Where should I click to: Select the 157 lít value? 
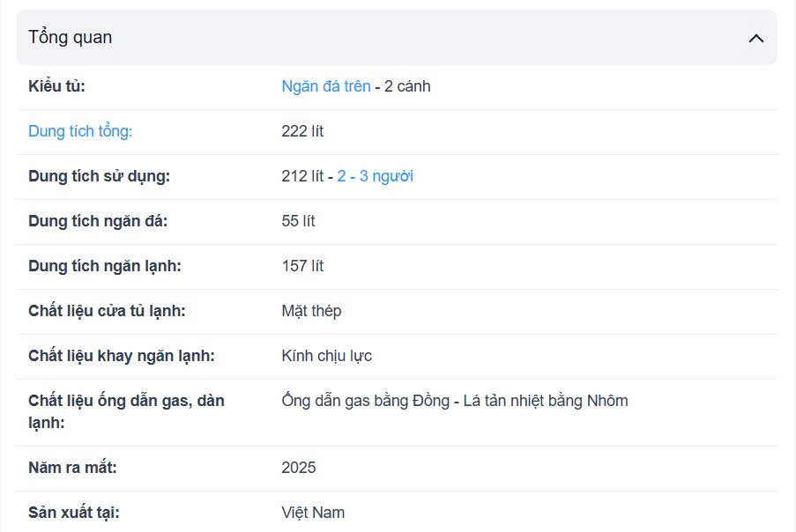tap(302, 266)
